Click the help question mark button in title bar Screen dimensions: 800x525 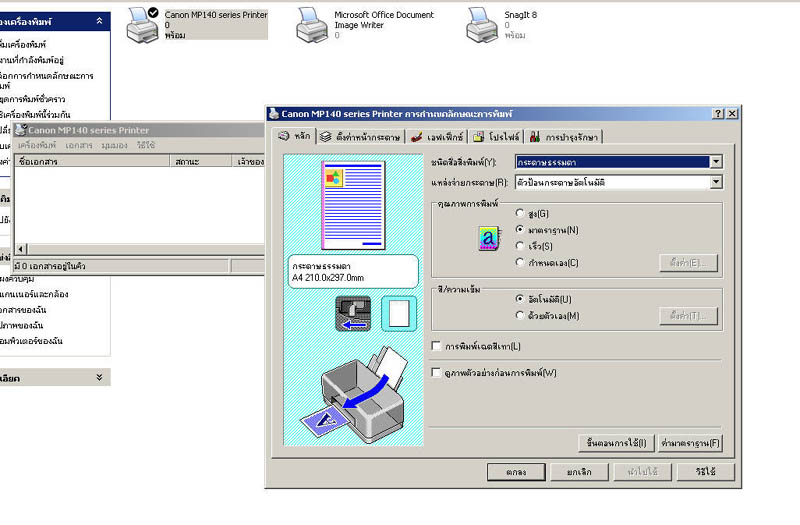tap(718, 114)
